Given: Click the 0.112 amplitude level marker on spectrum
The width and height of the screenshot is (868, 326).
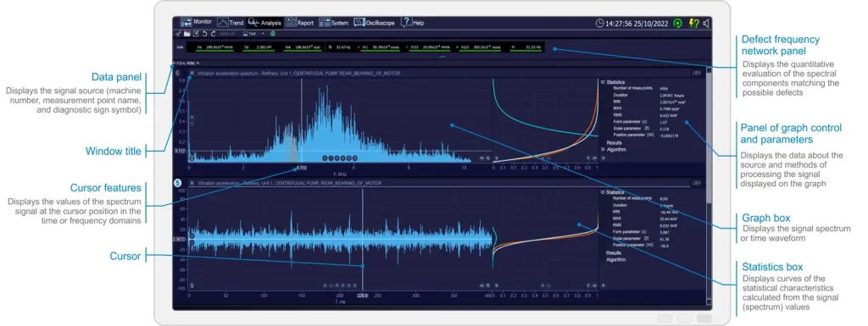Looking at the screenshot, I should (181, 150).
